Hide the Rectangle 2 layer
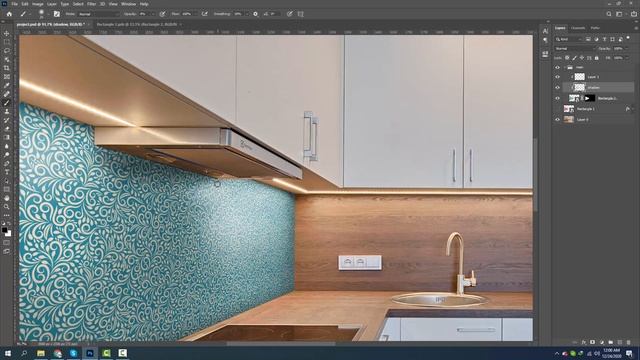Viewport: 640px width, 360px height. click(x=558, y=98)
